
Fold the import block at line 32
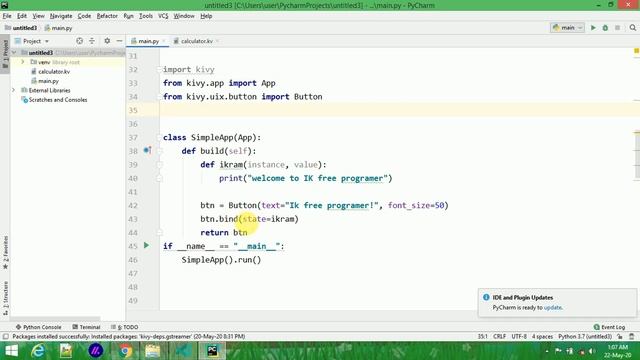tap(160, 69)
